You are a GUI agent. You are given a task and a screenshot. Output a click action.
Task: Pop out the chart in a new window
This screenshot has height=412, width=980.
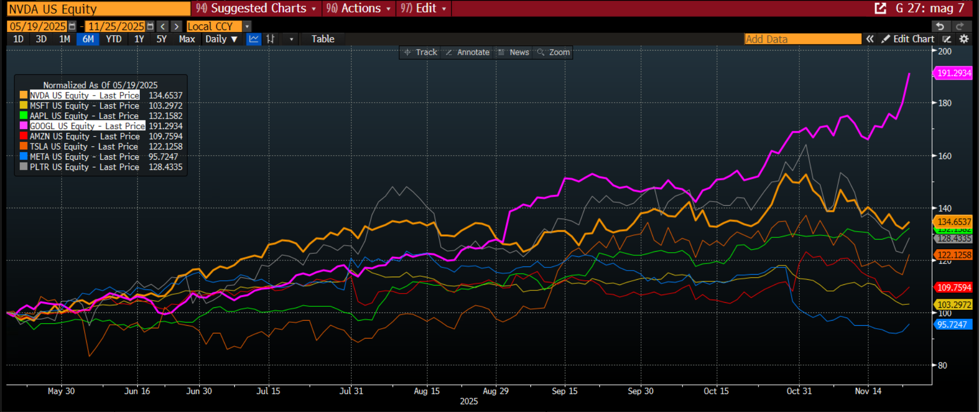point(880,8)
